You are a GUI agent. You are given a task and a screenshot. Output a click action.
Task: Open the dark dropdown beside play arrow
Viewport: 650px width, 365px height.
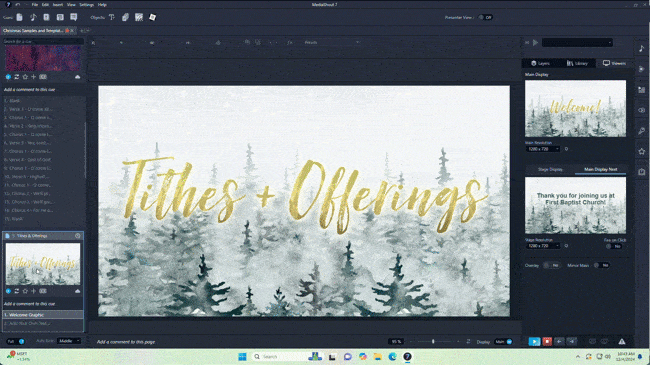[x=577, y=42]
